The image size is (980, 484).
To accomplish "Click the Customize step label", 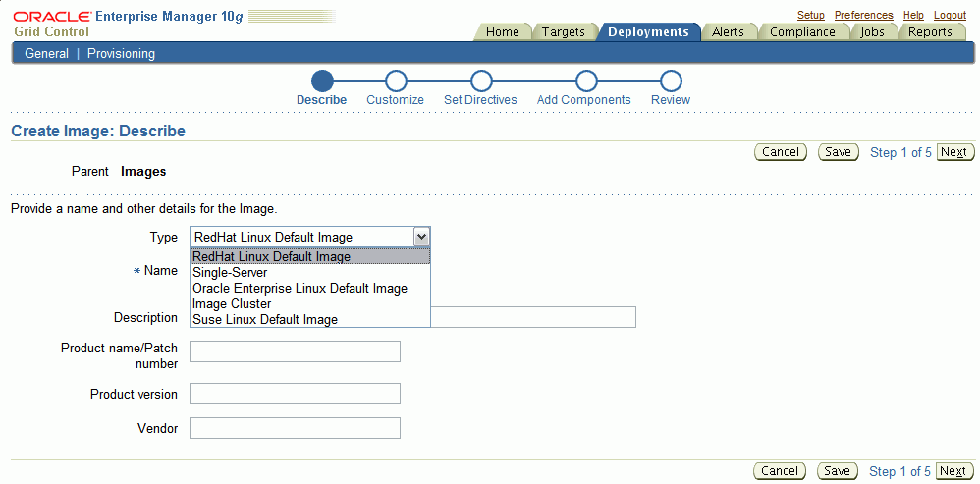I will 395,100.
